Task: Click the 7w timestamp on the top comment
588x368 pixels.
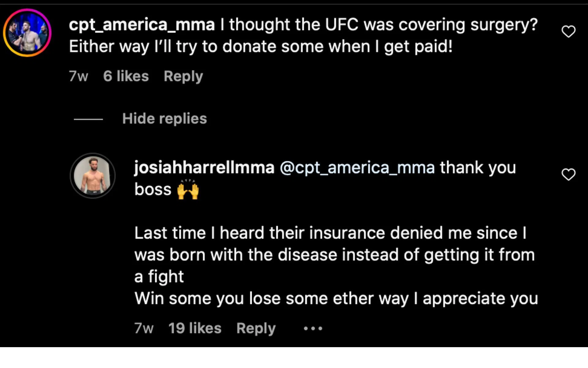Action: (78, 76)
